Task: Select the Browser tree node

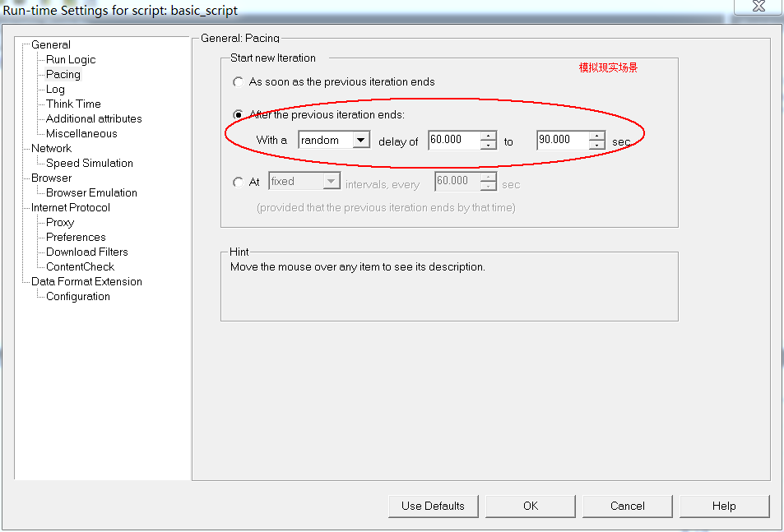Action: (51, 178)
